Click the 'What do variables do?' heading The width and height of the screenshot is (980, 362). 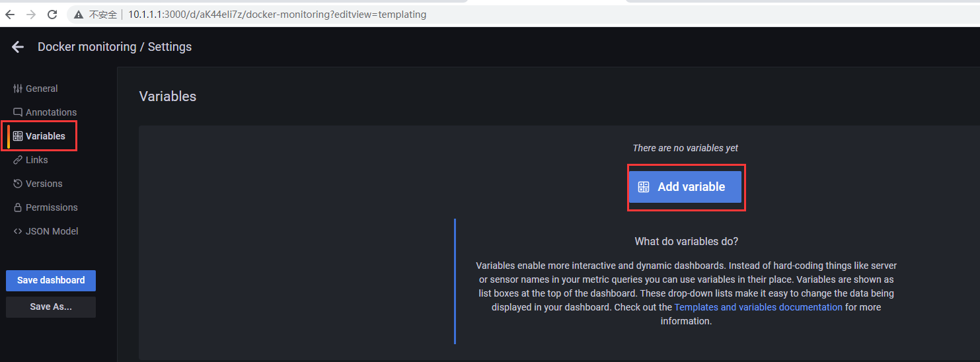pyautogui.click(x=686, y=241)
